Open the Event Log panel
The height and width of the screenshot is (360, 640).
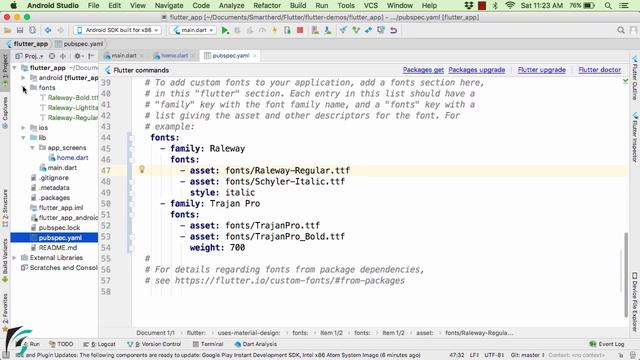pyautogui.click(x=607, y=344)
